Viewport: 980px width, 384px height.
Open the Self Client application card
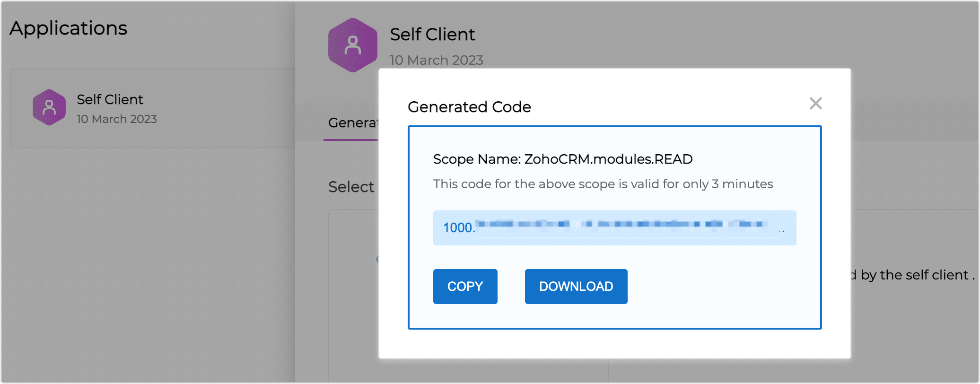(151, 108)
